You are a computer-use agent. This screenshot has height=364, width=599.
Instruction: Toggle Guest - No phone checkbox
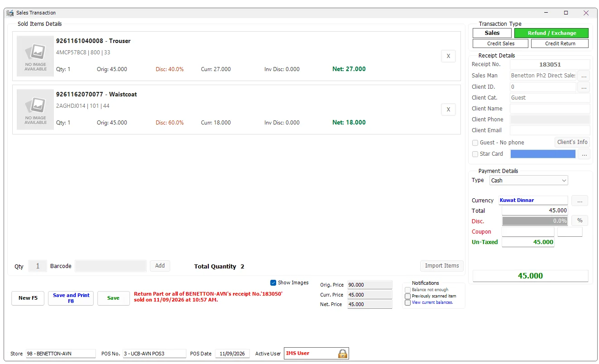tap(475, 143)
